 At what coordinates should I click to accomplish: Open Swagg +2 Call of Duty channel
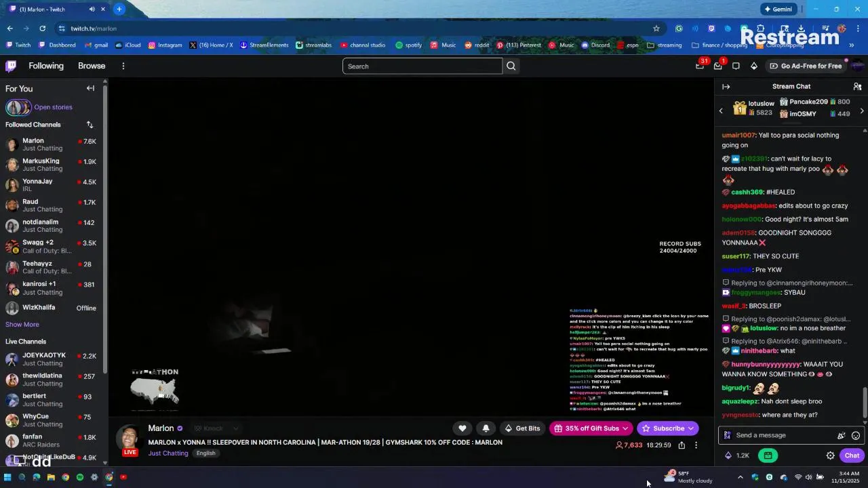51,247
